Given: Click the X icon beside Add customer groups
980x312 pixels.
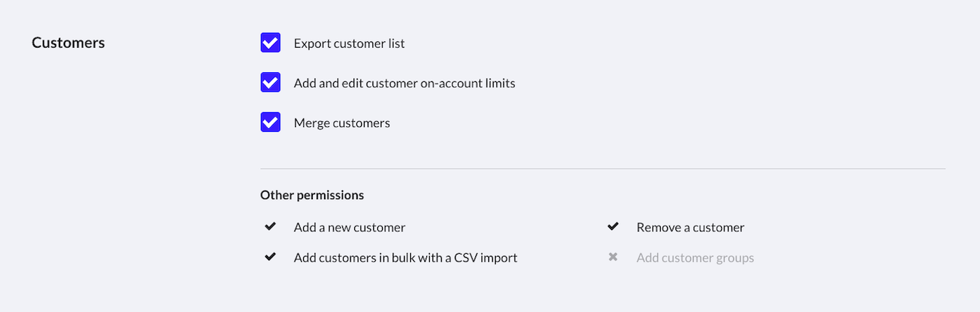Looking at the screenshot, I should tap(613, 257).
